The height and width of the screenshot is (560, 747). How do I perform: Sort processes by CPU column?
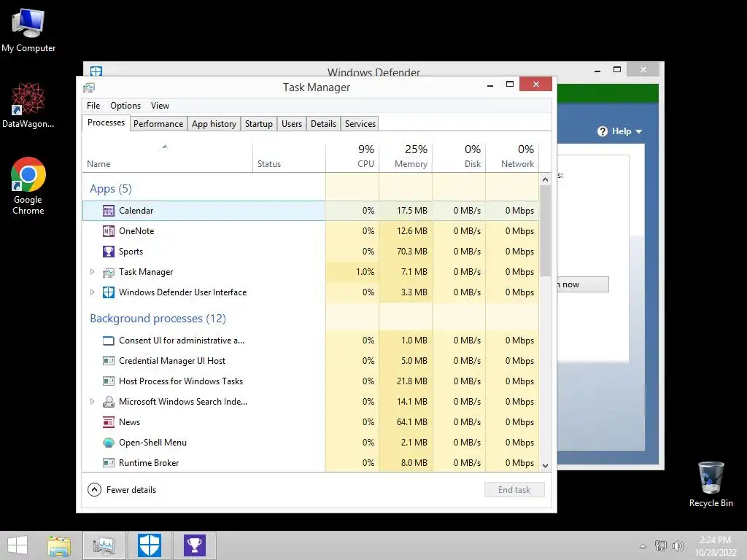352,157
